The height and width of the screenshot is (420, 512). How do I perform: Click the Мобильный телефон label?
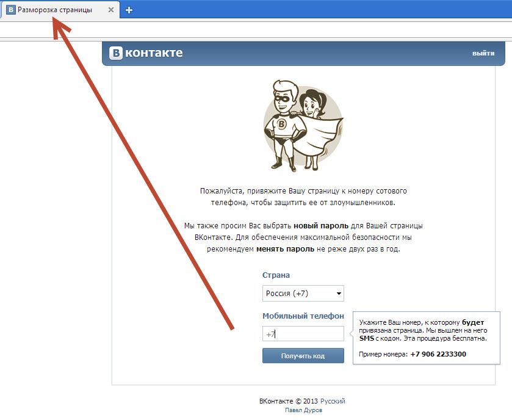(x=303, y=316)
